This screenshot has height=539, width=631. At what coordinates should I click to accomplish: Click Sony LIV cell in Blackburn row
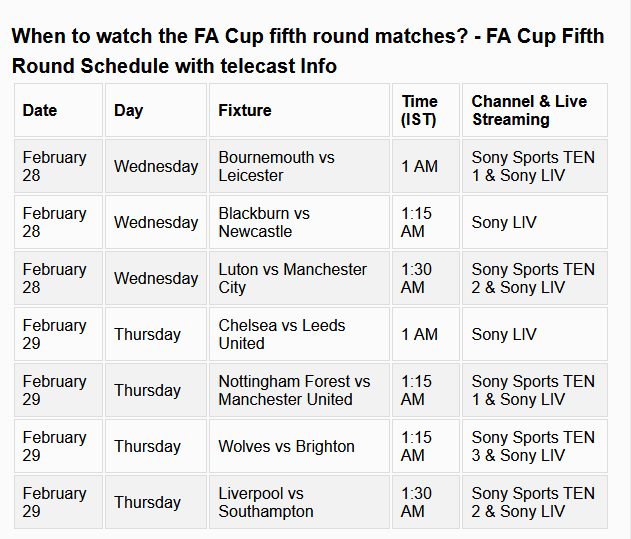pos(535,222)
